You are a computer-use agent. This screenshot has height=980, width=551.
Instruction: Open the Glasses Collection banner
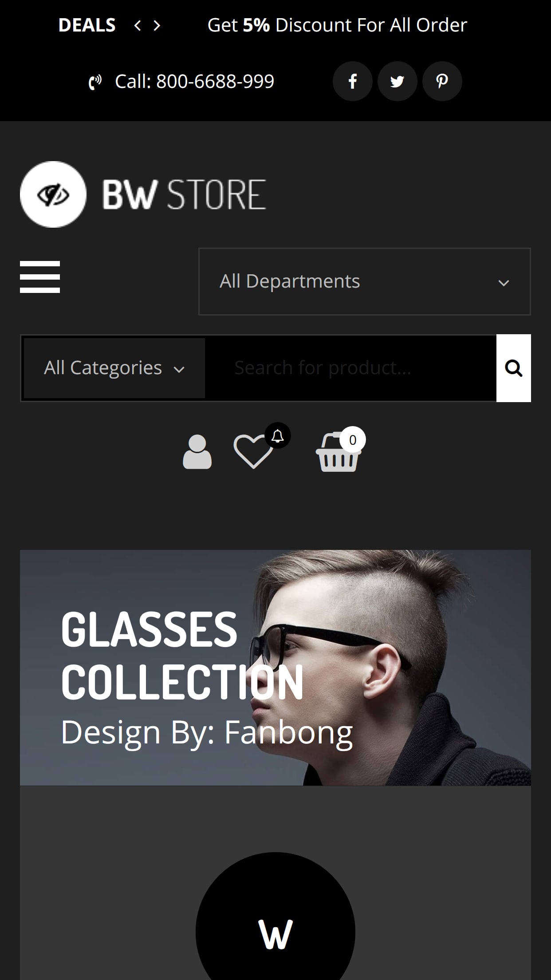275,668
